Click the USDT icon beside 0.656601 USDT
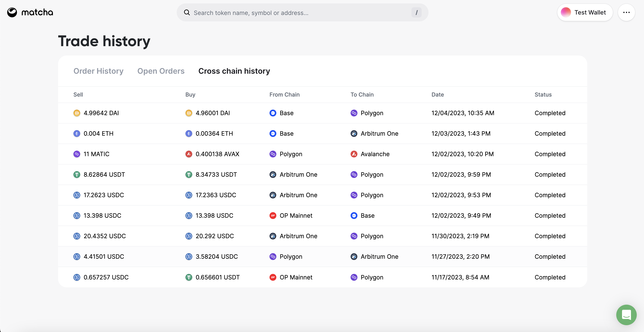Screen dimensions: 644x332 click(189, 277)
